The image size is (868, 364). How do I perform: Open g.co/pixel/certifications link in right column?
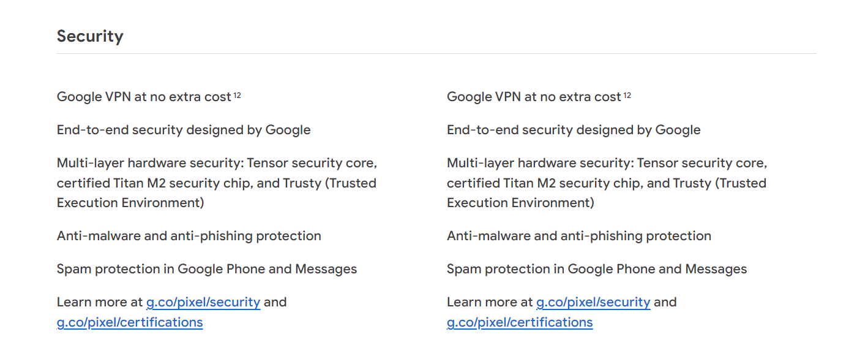pyautogui.click(x=520, y=322)
